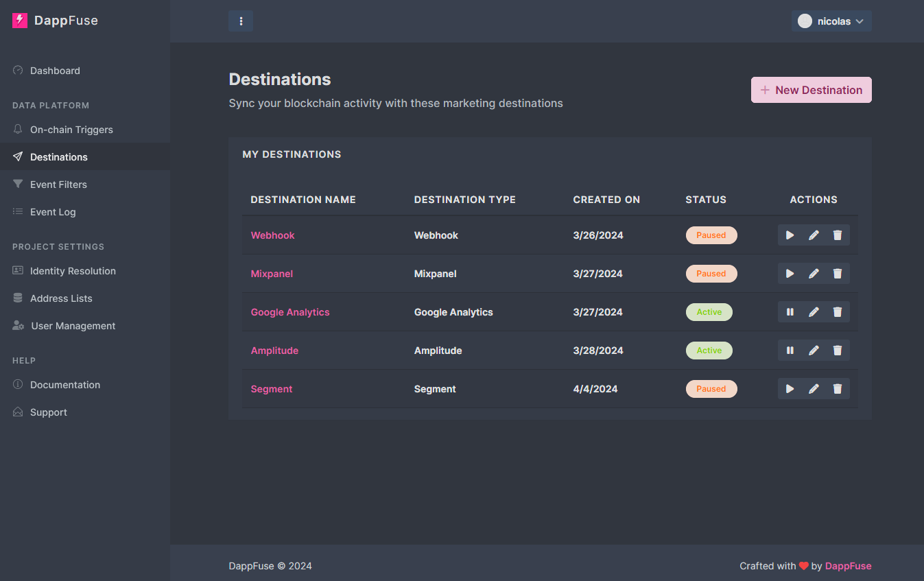Click the Destination Type column header

465,200
